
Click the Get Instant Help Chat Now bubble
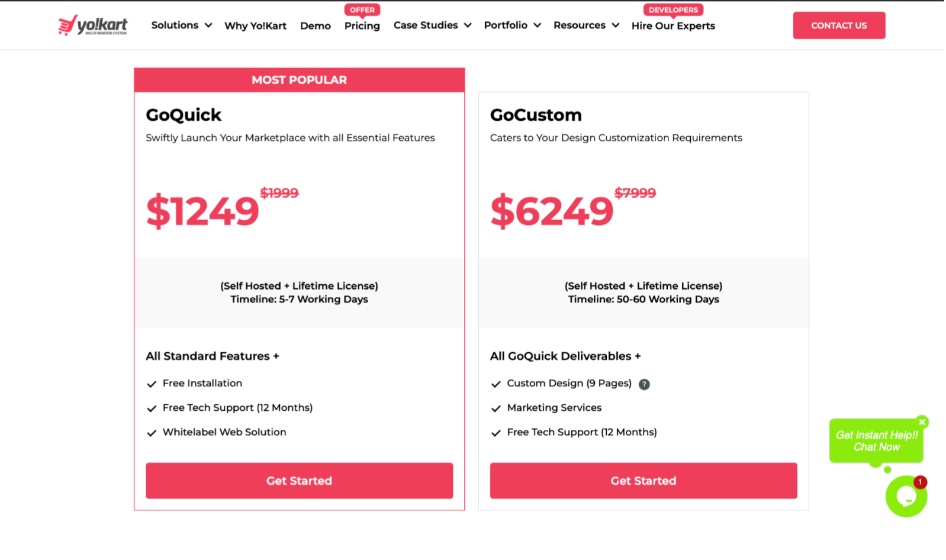[876, 441]
